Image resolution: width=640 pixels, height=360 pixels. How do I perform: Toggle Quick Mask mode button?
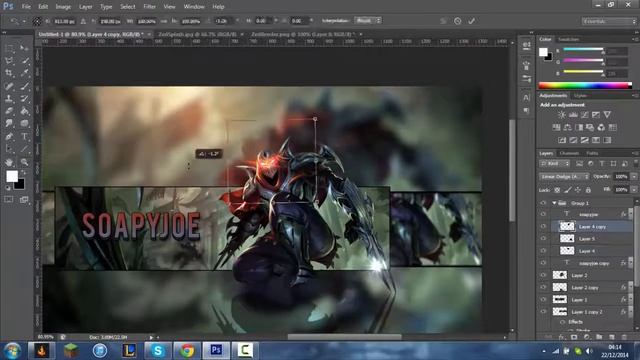(x=9, y=200)
